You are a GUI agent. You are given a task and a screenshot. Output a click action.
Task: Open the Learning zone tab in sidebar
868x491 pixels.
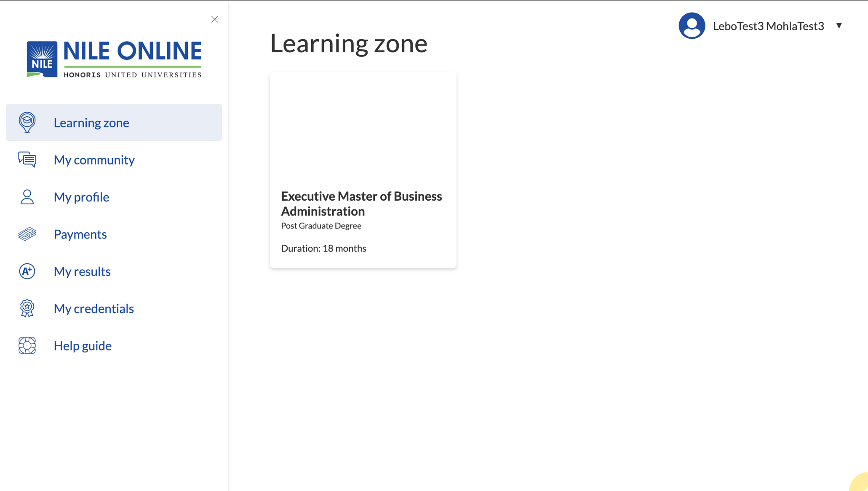tap(92, 122)
